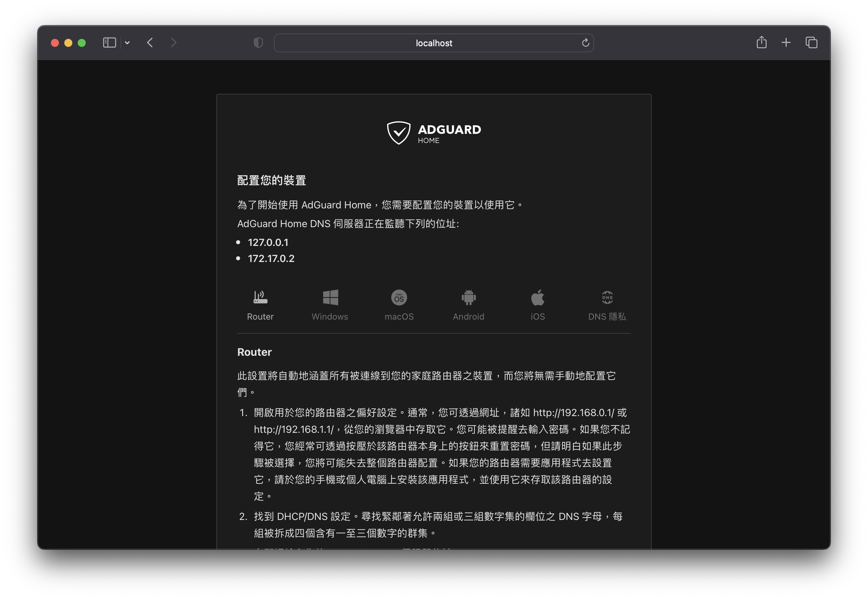Click the privacy shield icon in toolbar
Viewport: 868px width, 599px height.
coord(258,43)
